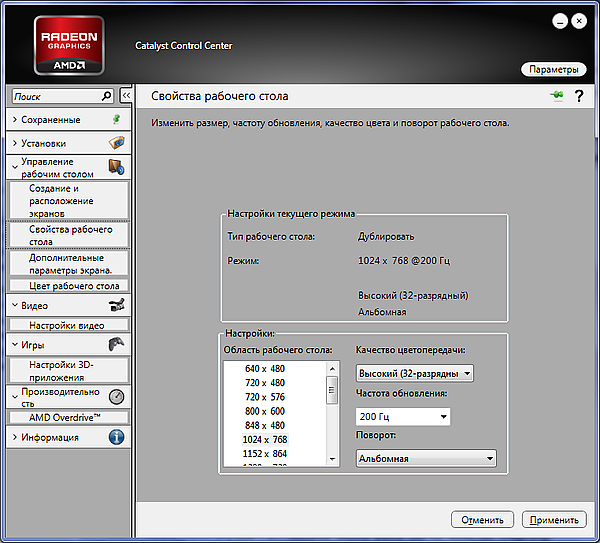Click the resolution list scrollbar thumb

coord(332,390)
